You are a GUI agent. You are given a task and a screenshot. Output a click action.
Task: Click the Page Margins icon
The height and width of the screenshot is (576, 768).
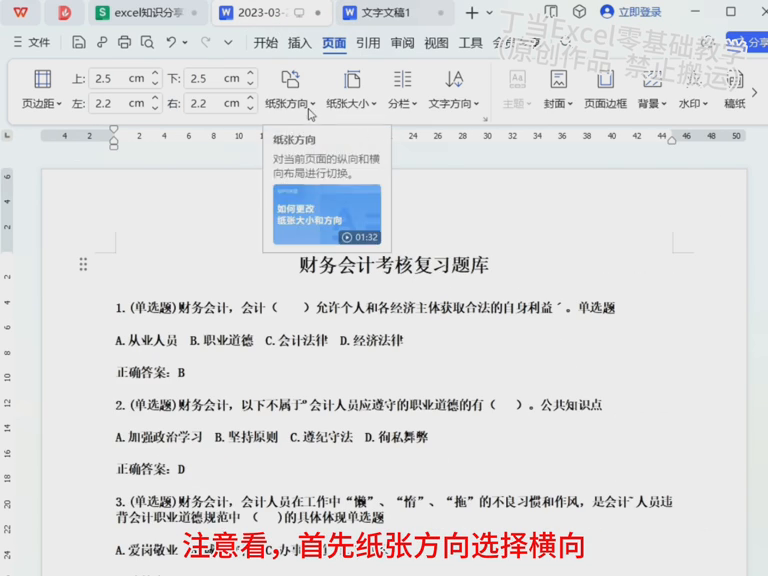pyautogui.click(x=42, y=79)
